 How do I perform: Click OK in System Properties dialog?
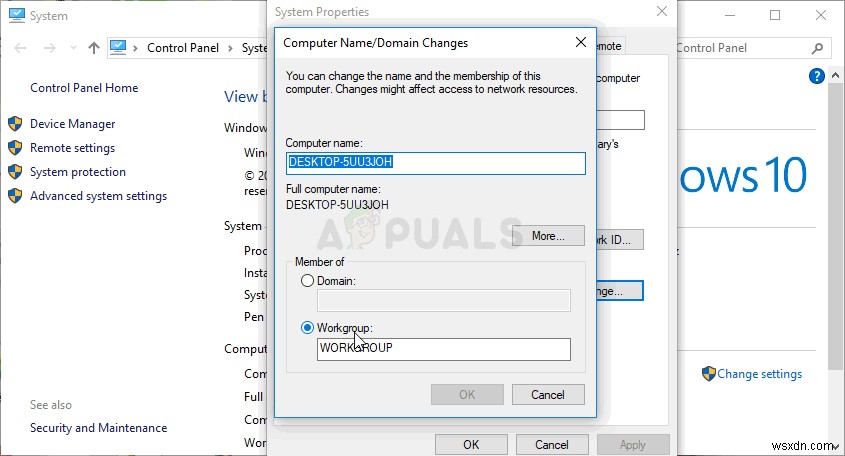pos(471,444)
